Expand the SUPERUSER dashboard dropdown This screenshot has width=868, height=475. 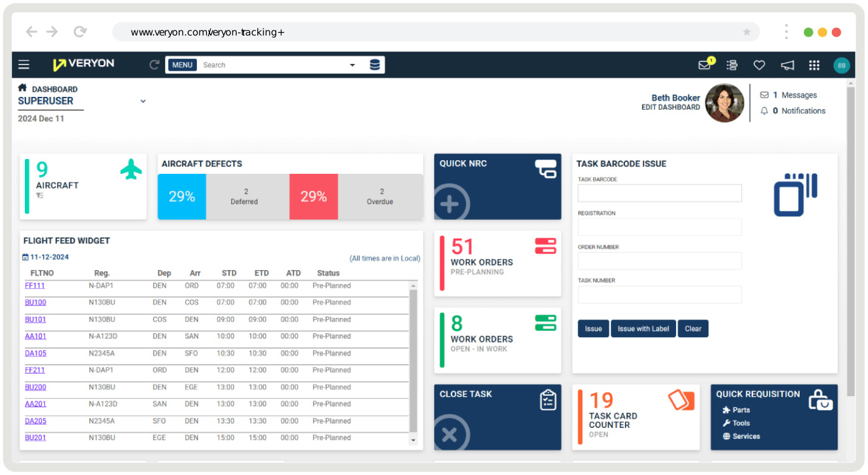click(143, 101)
